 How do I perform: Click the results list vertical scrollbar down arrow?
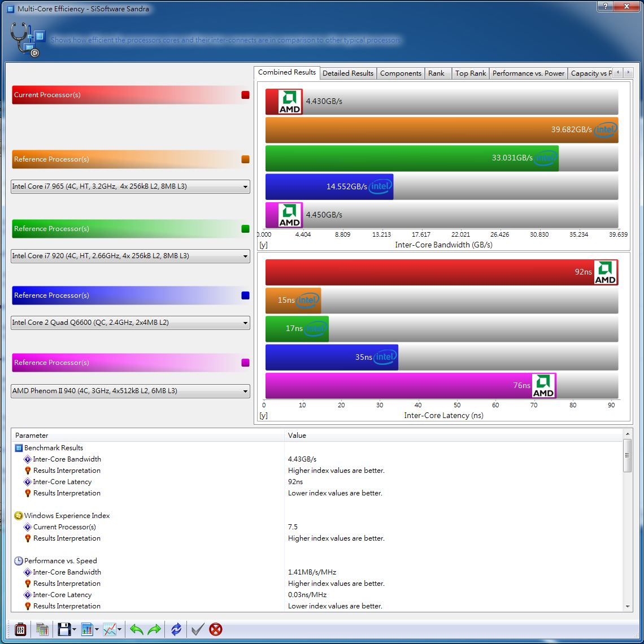[x=627, y=606]
